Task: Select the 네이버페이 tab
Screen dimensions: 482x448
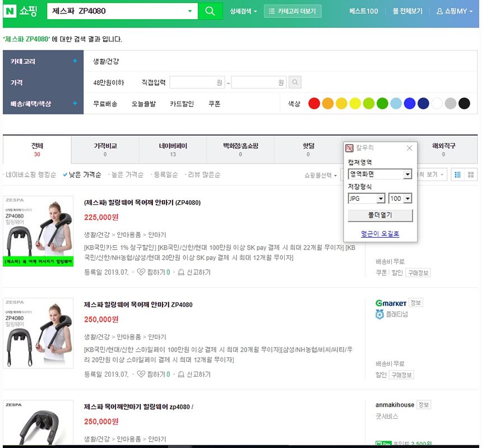Action: click(173, 150)
